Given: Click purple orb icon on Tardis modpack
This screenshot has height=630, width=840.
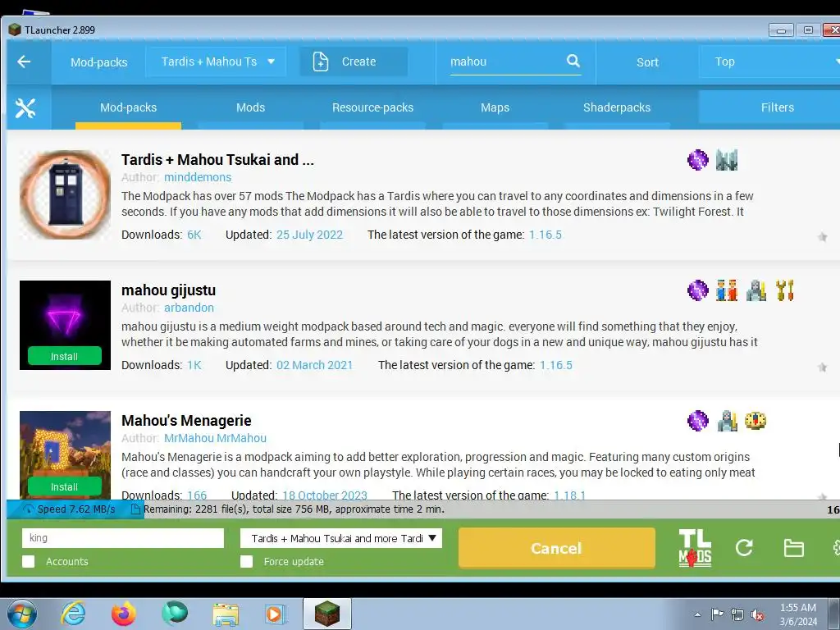Looking at the screenshot, I should coord(697,160).
